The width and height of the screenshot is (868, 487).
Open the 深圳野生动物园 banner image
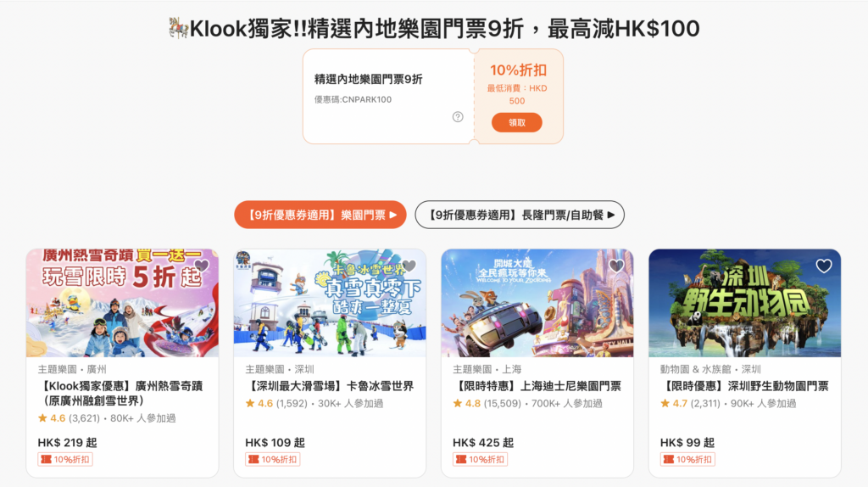744,303
